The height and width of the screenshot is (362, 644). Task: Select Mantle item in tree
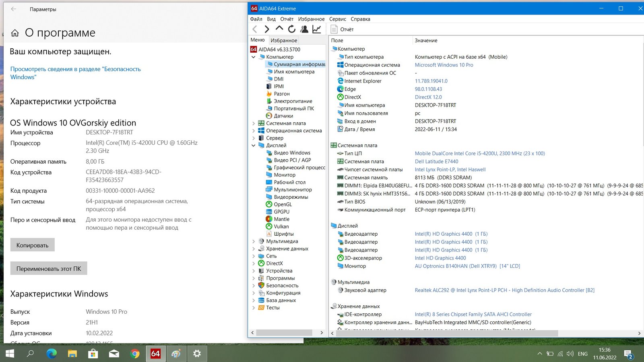coord(281,219)
